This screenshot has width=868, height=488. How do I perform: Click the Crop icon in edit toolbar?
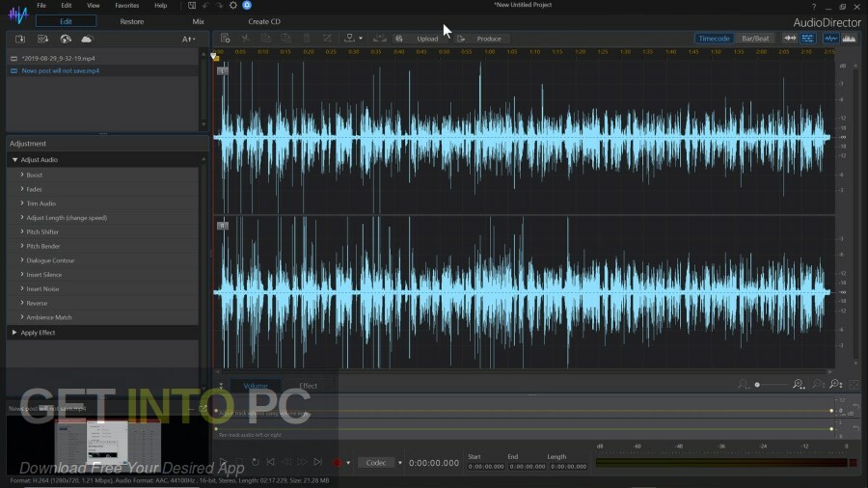[327, 39]
